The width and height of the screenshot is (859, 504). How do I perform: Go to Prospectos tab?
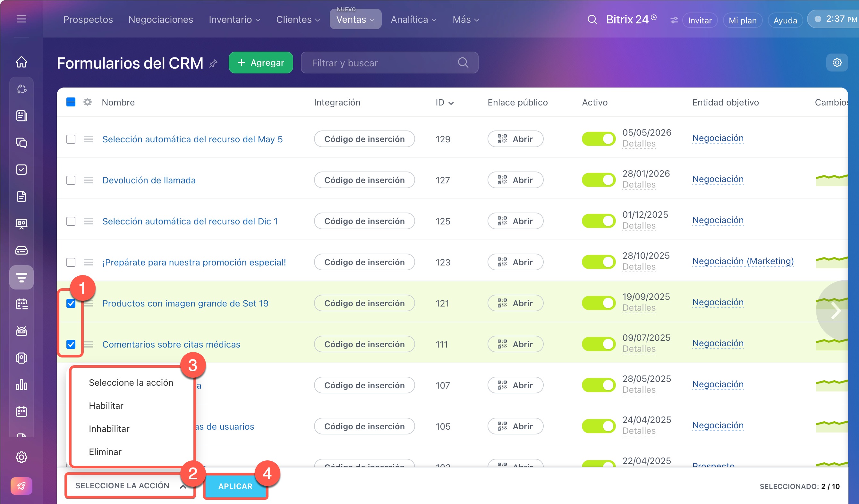(88, 20)
